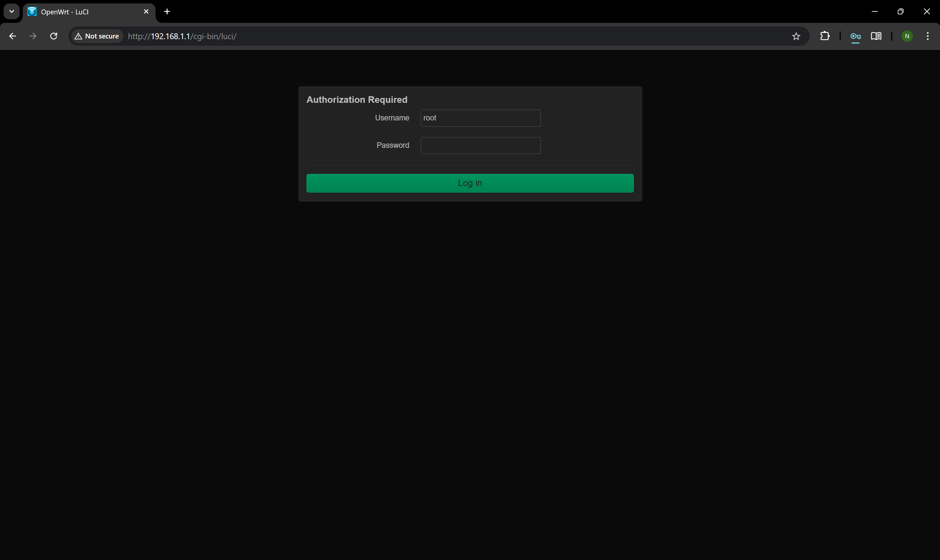Viewport: 940px width, 560px height.
Task: Bookmark this page with the star icon
Action: (x=796, y=36)
